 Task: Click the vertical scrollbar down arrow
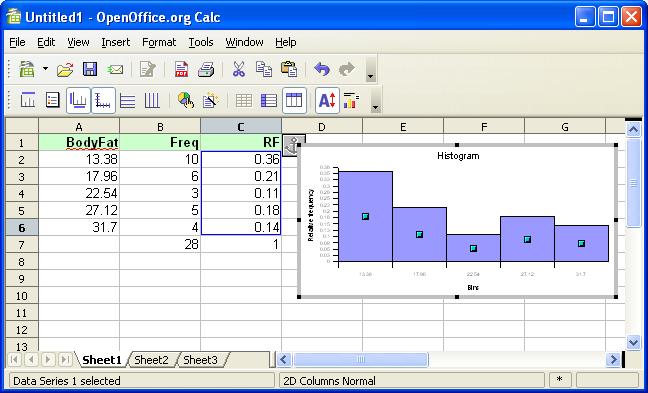[633, 342]
